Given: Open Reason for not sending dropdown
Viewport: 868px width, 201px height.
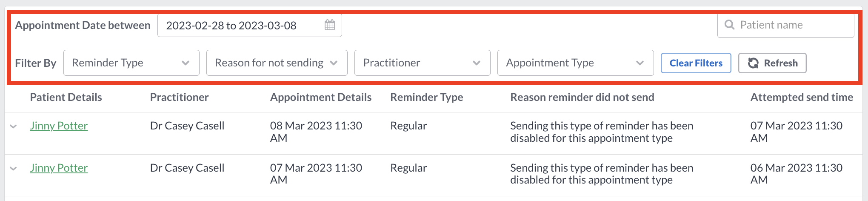Looking at the screenshot, I should pos(277,63).
